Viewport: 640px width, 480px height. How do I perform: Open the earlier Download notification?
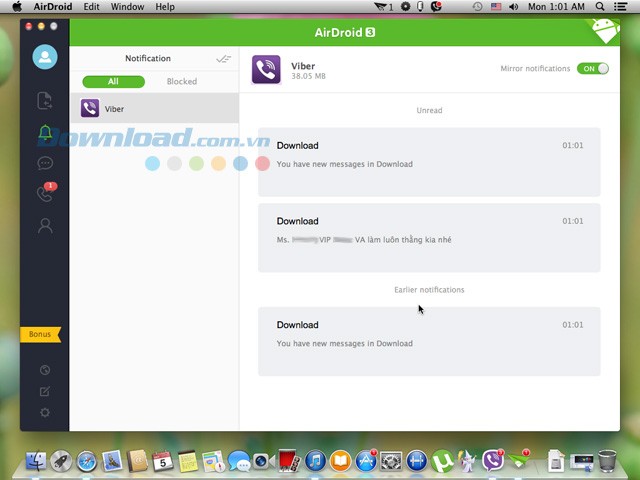tap(429, 341)
